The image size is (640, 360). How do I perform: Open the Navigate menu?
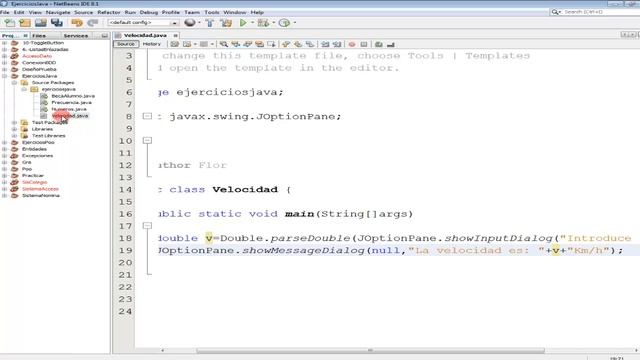(58, 13)
